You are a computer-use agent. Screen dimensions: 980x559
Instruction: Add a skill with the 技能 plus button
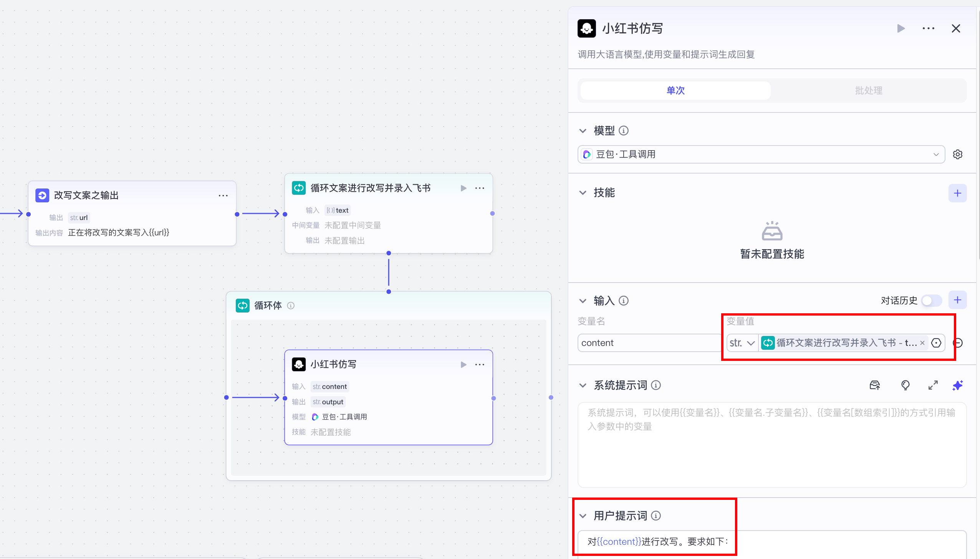(957, 193)
